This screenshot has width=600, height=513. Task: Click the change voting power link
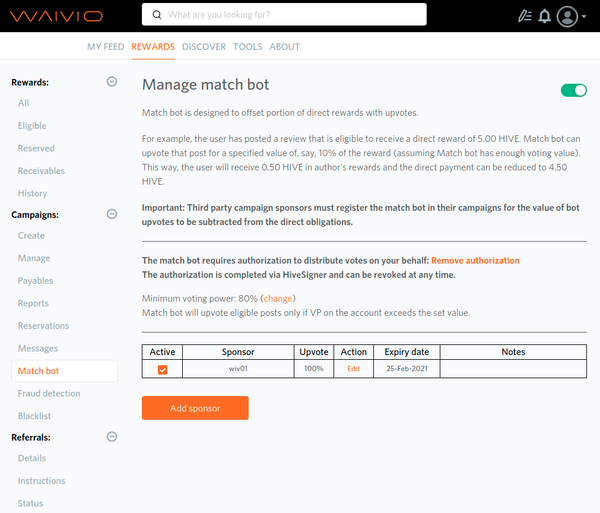coord(278,298)
